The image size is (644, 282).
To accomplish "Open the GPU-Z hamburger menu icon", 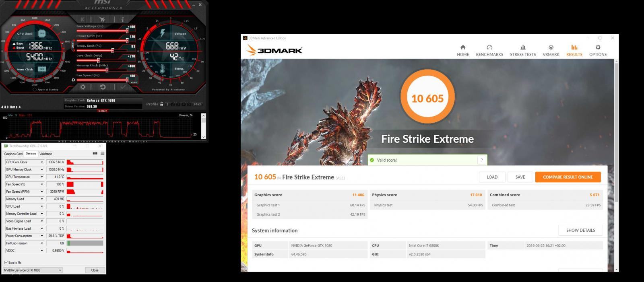I will [102, 153].
